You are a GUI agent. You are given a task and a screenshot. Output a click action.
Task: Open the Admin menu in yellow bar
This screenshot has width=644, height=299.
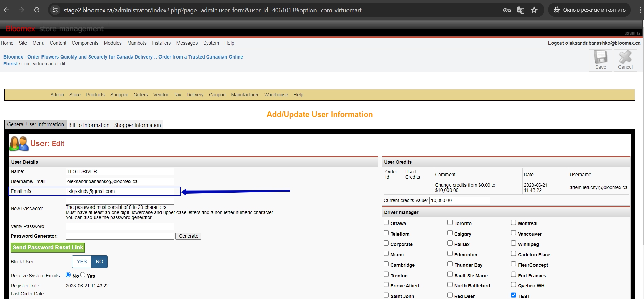(x=57, y=95)
